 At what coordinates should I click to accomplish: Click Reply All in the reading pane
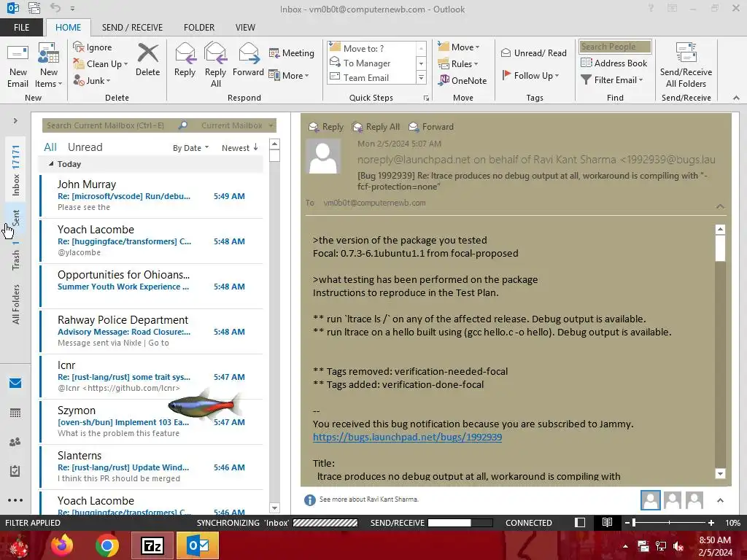pos(376,127)
